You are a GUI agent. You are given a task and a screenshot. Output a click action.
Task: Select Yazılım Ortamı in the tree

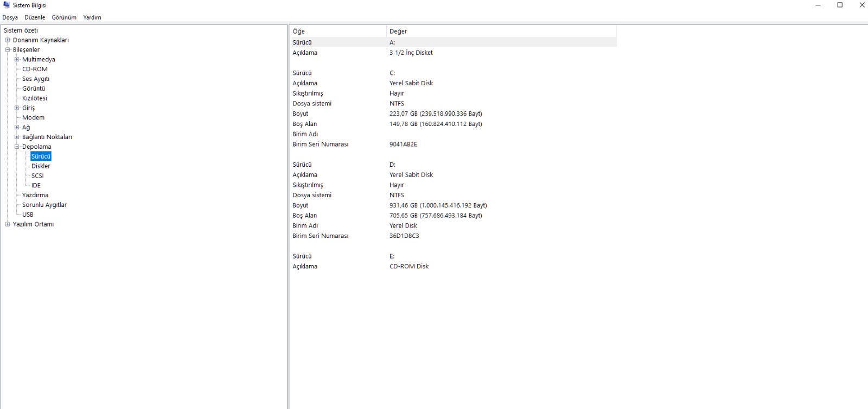(x=33, y=224)
